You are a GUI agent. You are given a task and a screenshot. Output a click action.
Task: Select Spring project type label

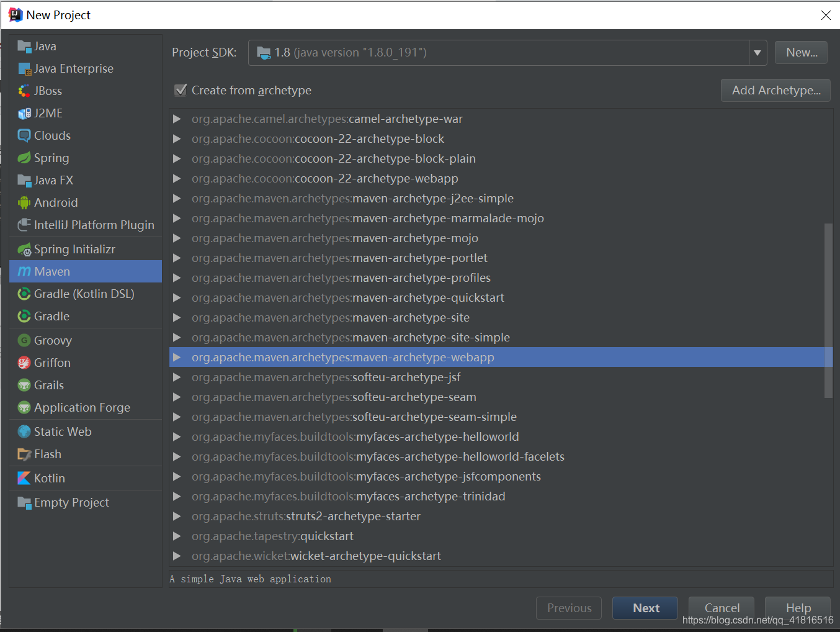pyautogui.click(x=51, y=158)
